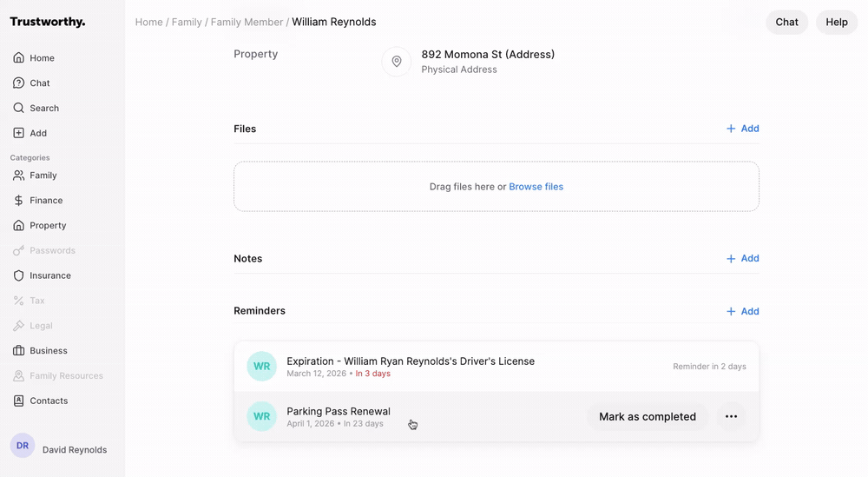Add a new note
This screenshot has width=868, height=477.
[743, 259]
